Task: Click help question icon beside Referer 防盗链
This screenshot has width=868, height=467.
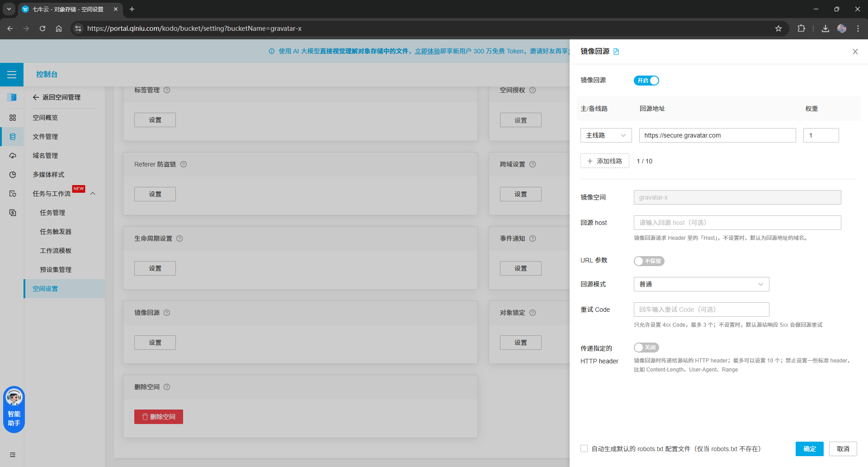Action: [184, 164]
